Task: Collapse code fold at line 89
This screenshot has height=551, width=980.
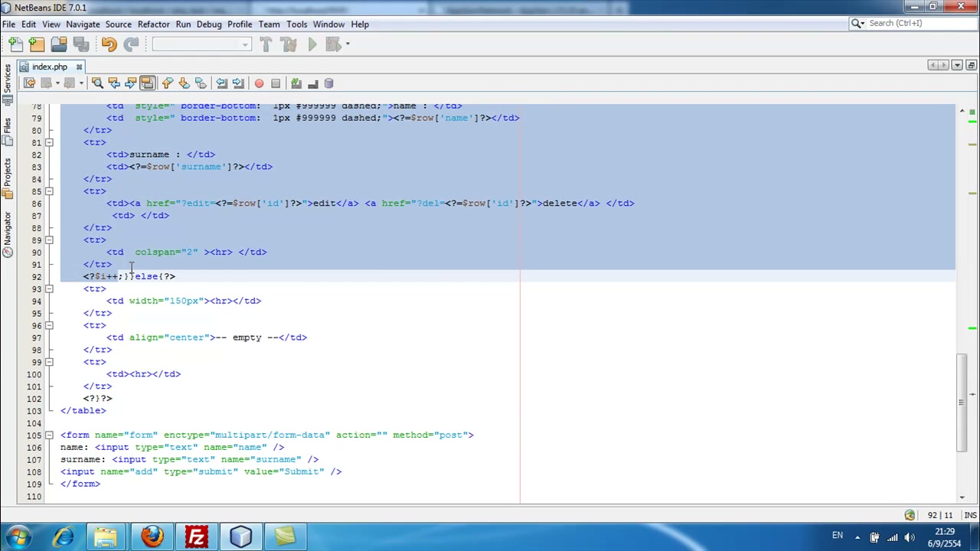Action: [49, 240]
